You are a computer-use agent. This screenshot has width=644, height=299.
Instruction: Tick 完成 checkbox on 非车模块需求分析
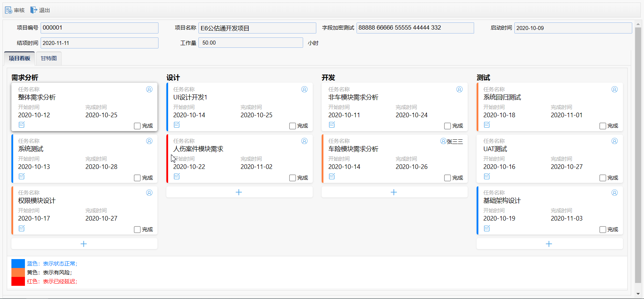click(447, 126)
